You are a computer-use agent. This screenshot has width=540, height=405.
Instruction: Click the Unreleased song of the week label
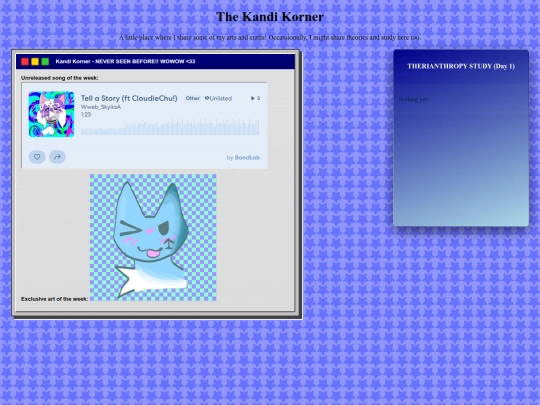pos(60,78)
